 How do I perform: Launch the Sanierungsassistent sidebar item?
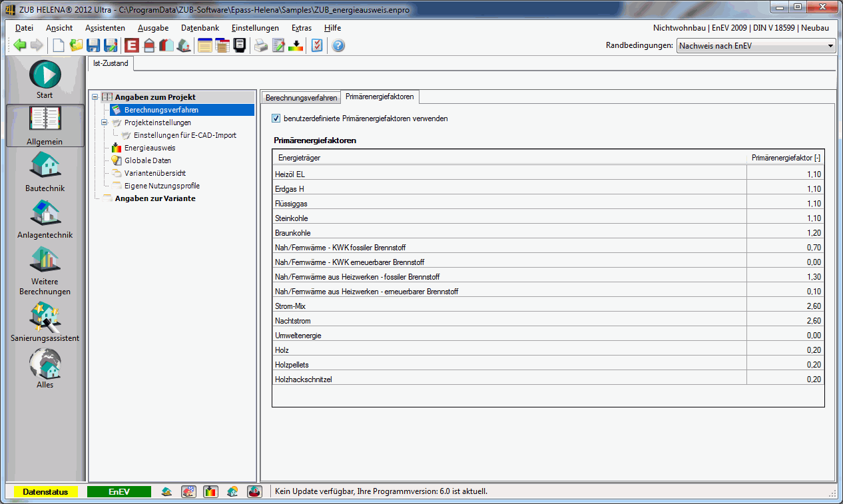click(x=45, y=322)
